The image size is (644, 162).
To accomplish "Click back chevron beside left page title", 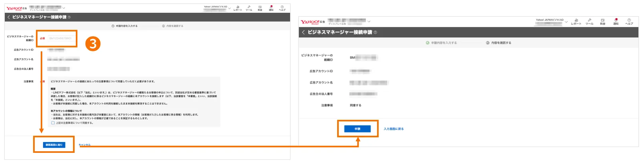I will [x=8, y=17].
